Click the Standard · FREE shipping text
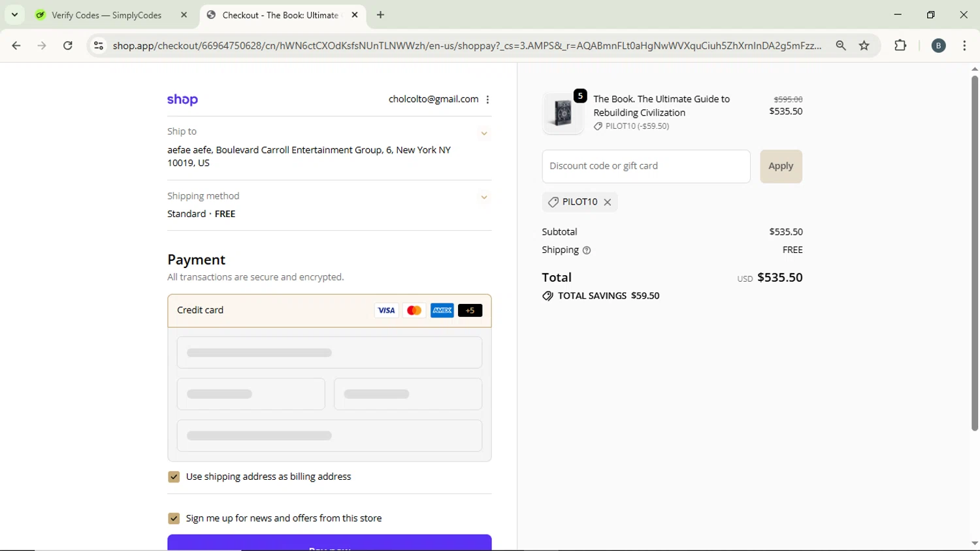The image size is (980, 551). point(201,214)
